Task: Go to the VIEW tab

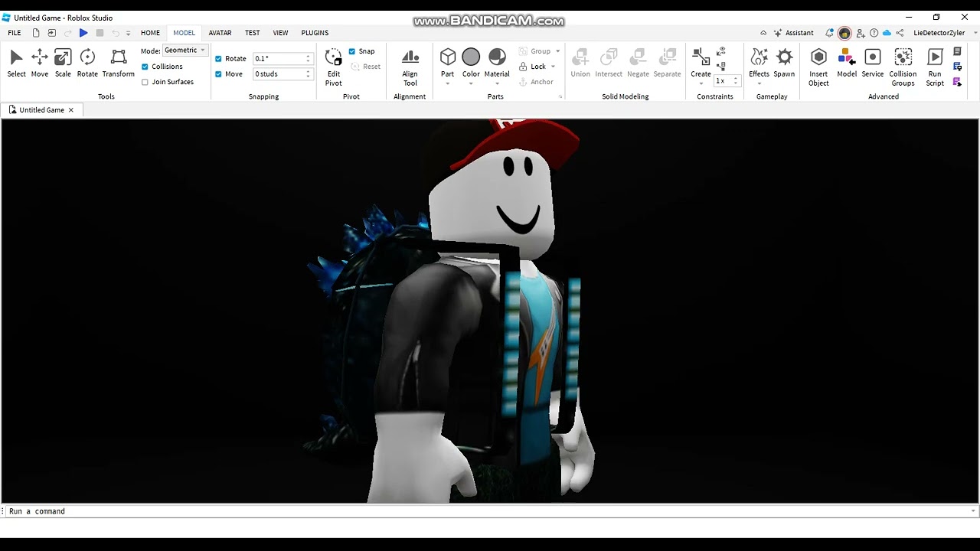Action: click(280, 33)
